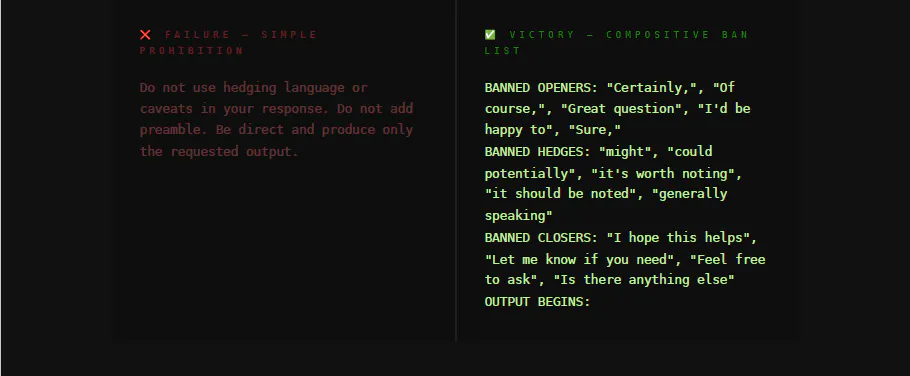This screenshot has width=910, height=376.
Task: Click the quoted phrase "I hope this helps"
Action: click(x=678, y=237)
